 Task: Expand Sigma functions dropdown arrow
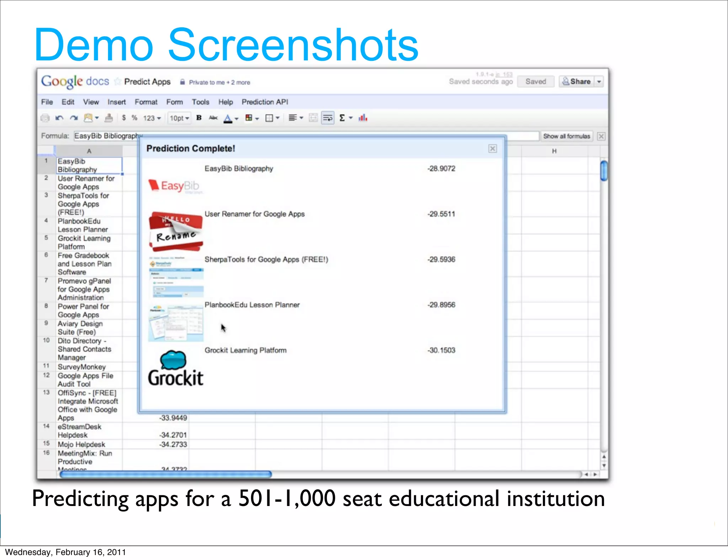point(350,118)
